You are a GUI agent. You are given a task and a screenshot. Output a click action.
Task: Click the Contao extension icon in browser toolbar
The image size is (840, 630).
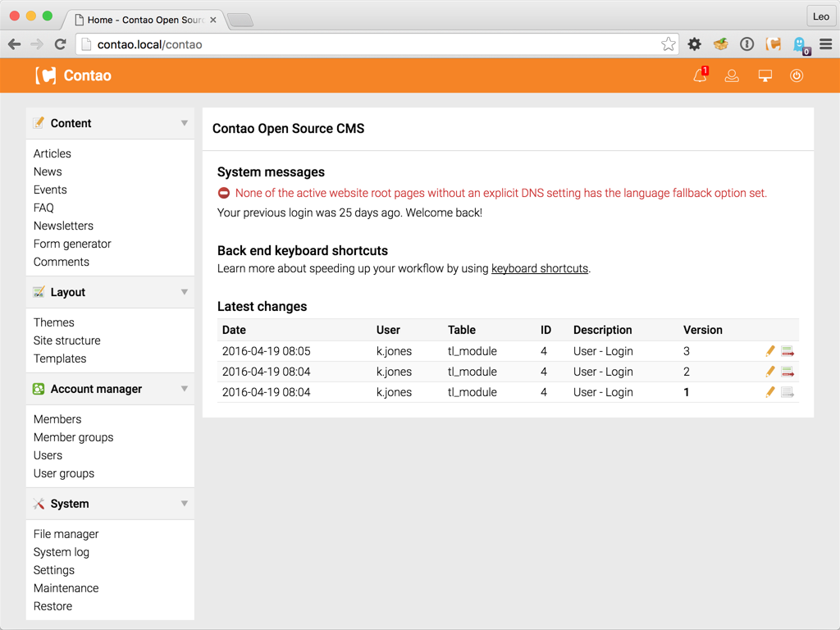point(773,44)
